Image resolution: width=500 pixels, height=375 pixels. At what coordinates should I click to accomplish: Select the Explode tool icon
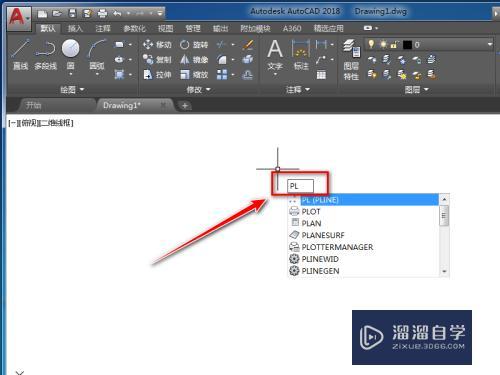pos(248,59)
